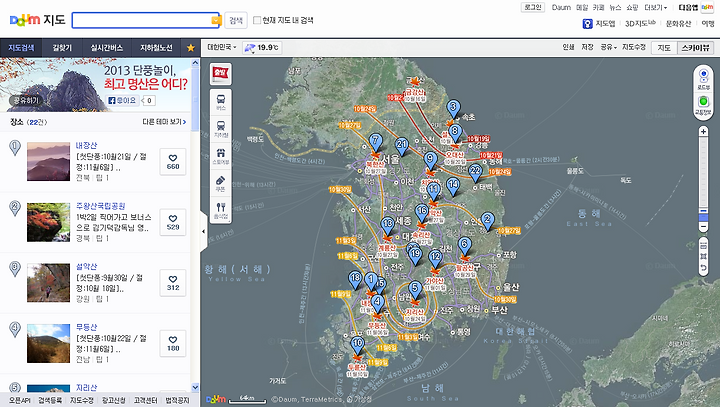The width and height of the screenshot is (720, 407).
Task: Click map pin number 2 on the map
Action: [488, 221]
